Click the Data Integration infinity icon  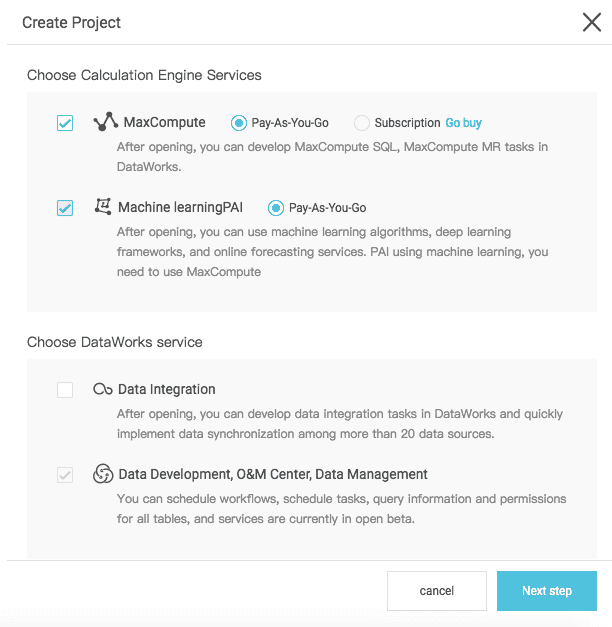(102, 390)
